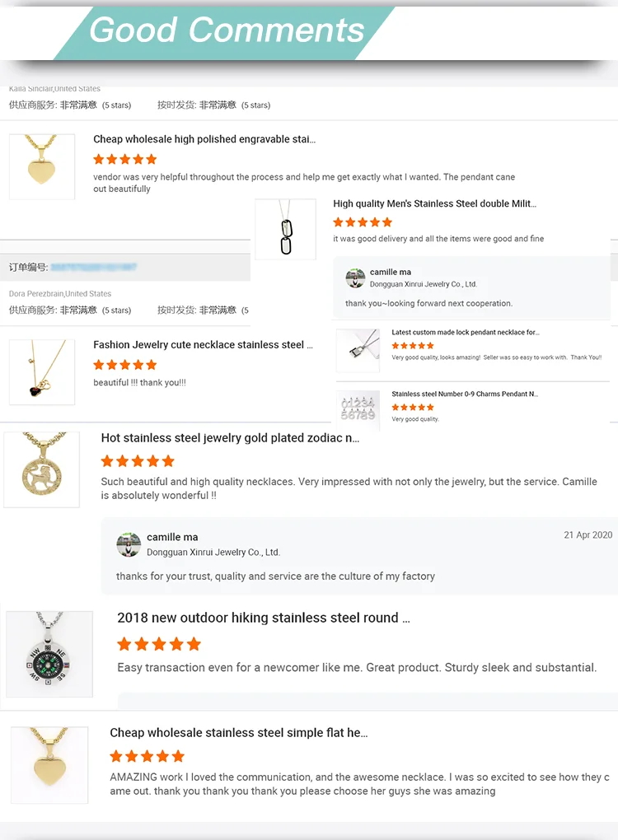Open the number 0-9 charms thumbnail
The image size is (618, 840).
pos(358,410)
